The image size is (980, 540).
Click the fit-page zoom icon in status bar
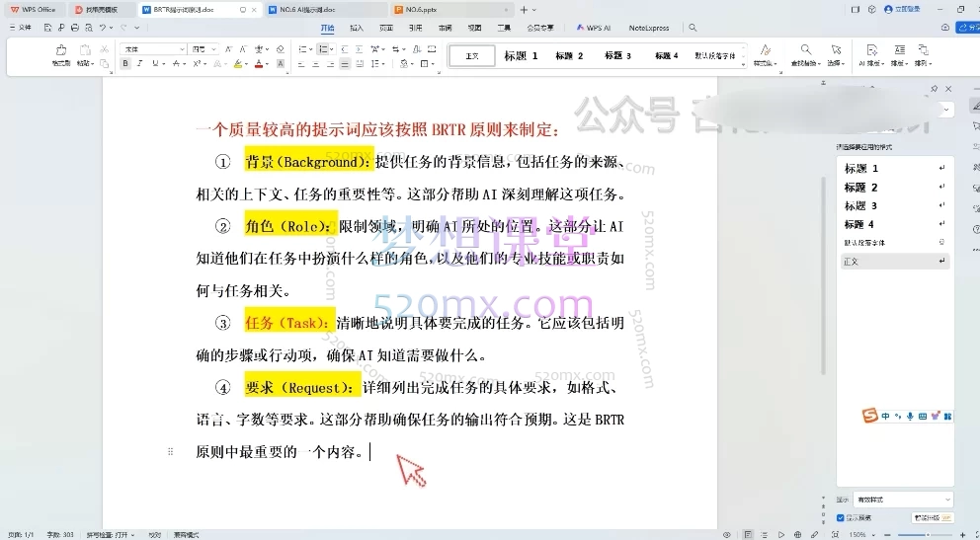pos(835,535)
